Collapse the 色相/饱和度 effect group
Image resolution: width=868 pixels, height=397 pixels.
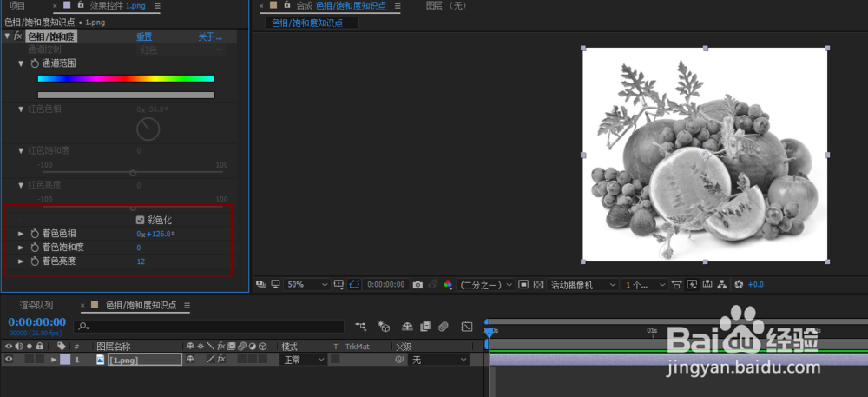7,36
